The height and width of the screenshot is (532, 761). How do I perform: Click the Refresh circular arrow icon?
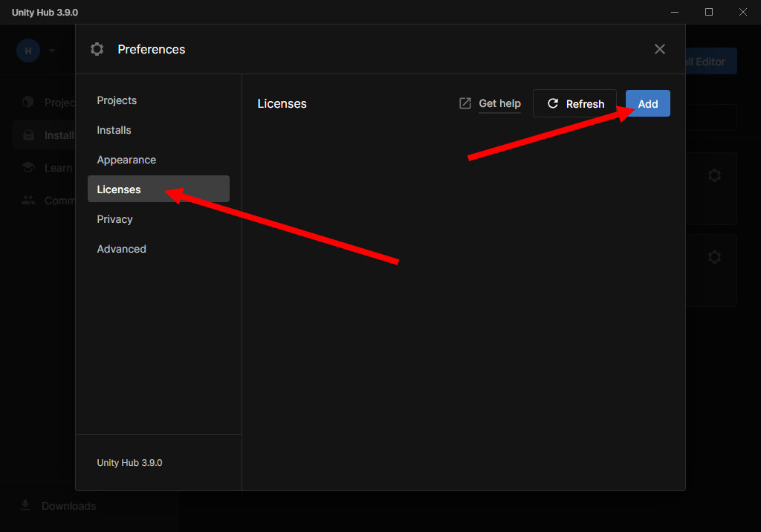point(553,103)
